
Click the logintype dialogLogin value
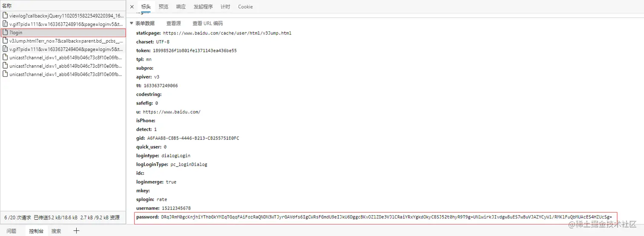point(175,156)
